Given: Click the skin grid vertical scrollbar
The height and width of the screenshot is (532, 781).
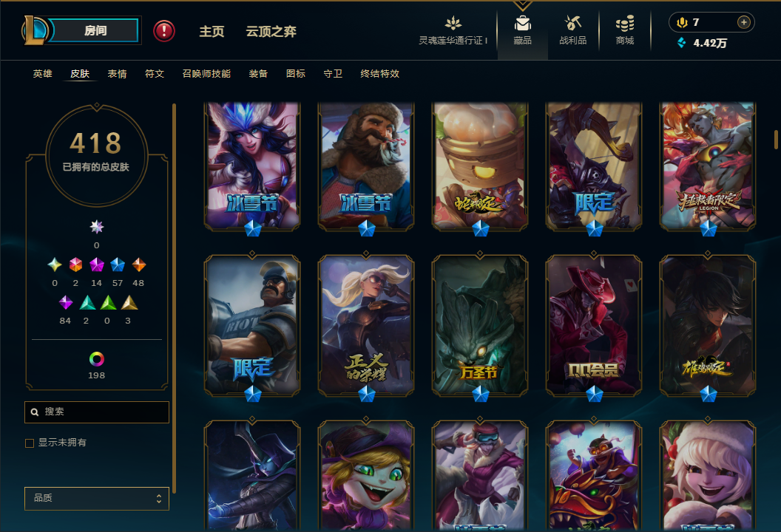Looking at the screenshot, I should (776, 140).
